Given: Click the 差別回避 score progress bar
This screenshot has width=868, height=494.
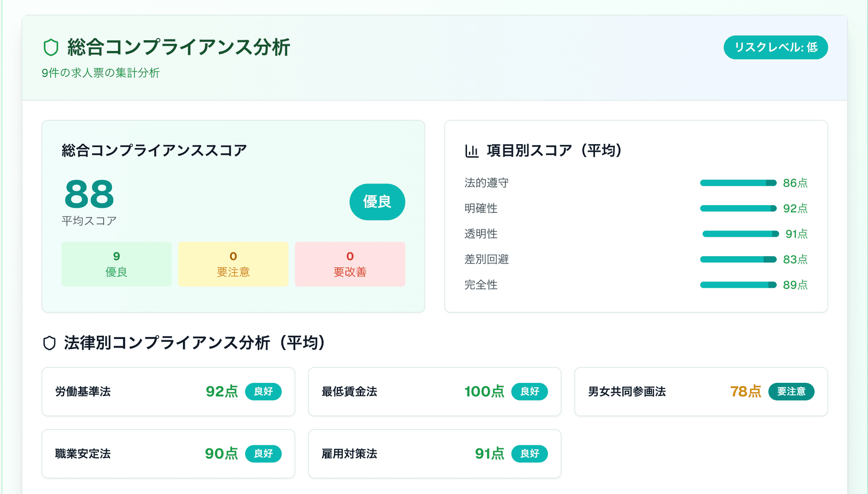Looking at the screenshot, I should (738, 259).
